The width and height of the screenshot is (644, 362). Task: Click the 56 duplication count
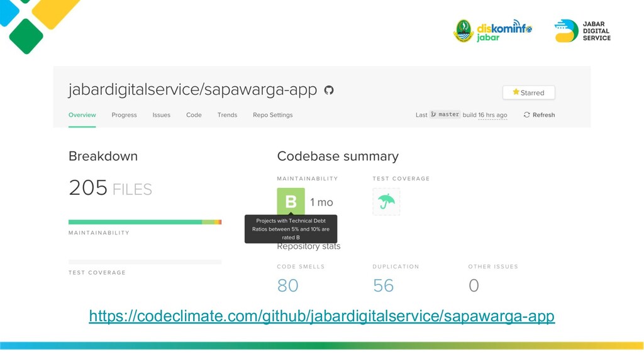[383, 285]
